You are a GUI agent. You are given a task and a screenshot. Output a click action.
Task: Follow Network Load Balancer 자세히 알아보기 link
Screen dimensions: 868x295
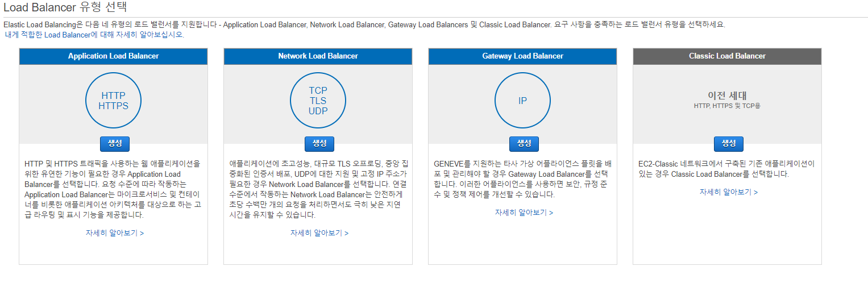point(319,233)
